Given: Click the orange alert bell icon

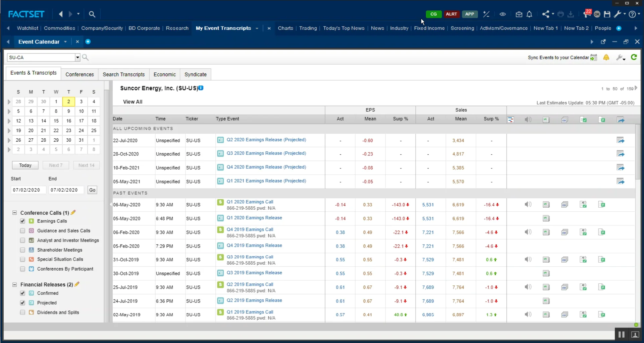Looking at the screenshot, I should point(606,57).
